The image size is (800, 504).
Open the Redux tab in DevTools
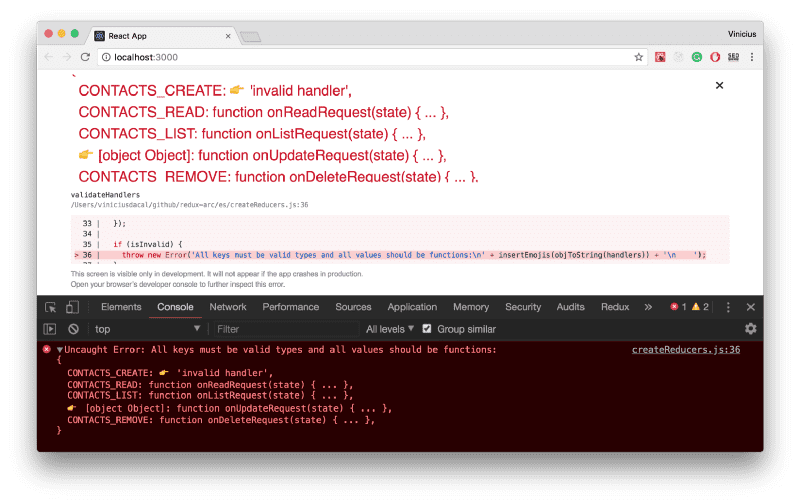coord(615,307)
